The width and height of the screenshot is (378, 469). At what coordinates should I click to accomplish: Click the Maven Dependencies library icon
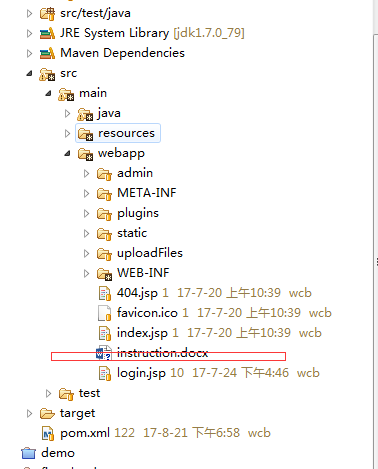pyautogui.click(x=47, y=54)
